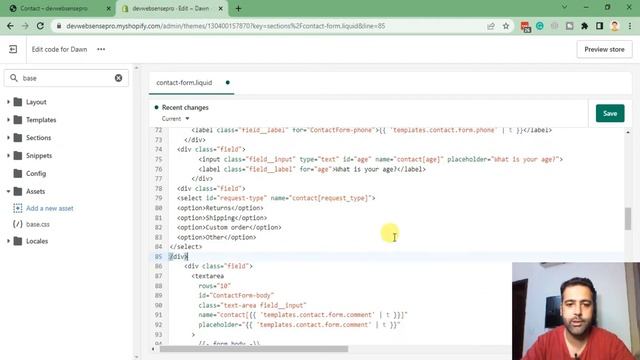Open the three-dots more actions menu
This screenshot has width=640, height=360.
pos(101,49)
